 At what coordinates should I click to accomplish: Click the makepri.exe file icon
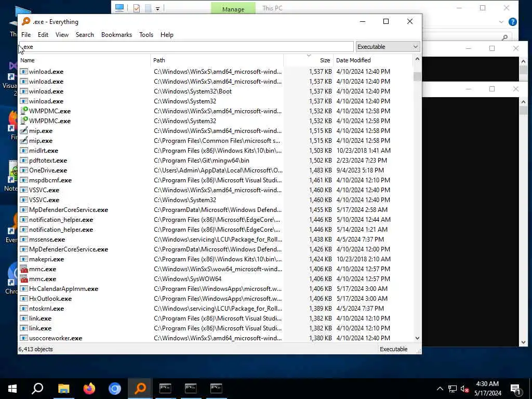click(x=24, y=259)
